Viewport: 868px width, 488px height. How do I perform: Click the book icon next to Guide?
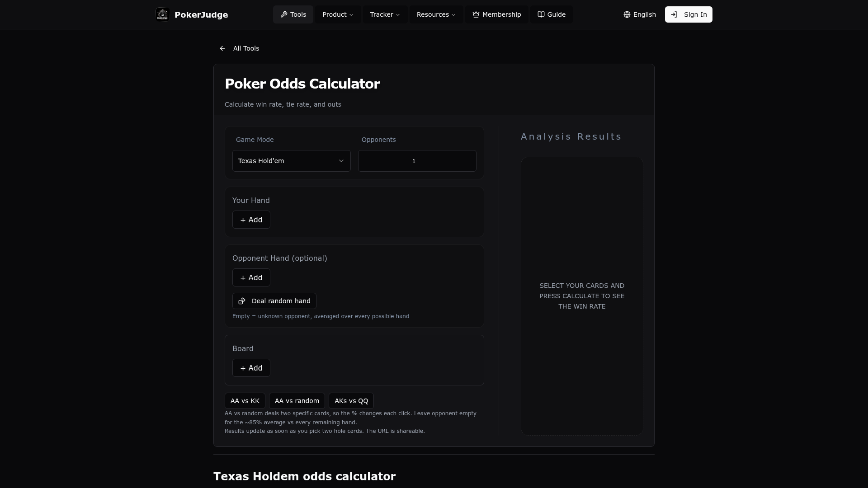541,14
